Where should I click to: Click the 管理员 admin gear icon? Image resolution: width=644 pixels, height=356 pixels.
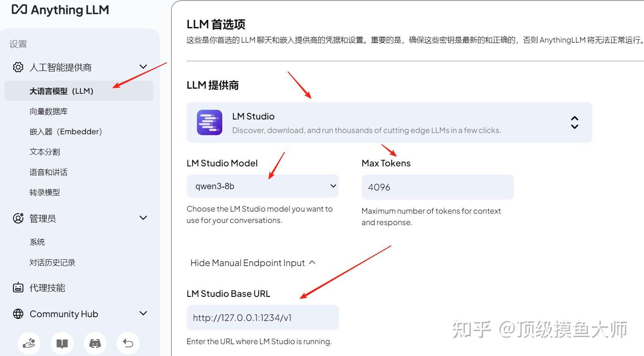(18, 218)
